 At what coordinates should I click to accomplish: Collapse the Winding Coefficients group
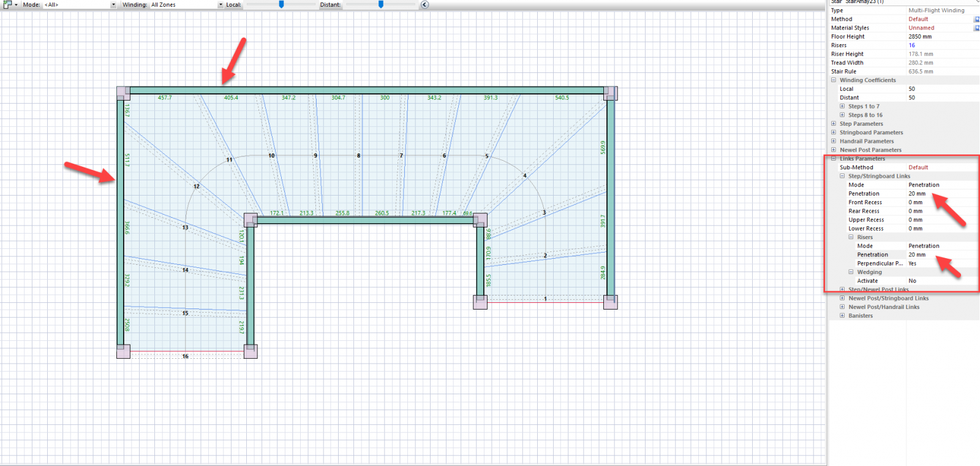click(x=834, y=80)
